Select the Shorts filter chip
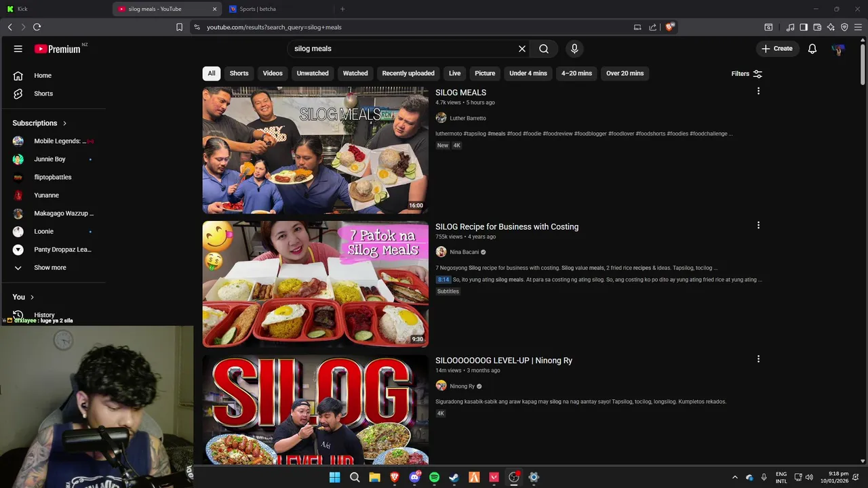Viewport: 868px width, 488px height. pyautogui.click(x=239, y=73)
